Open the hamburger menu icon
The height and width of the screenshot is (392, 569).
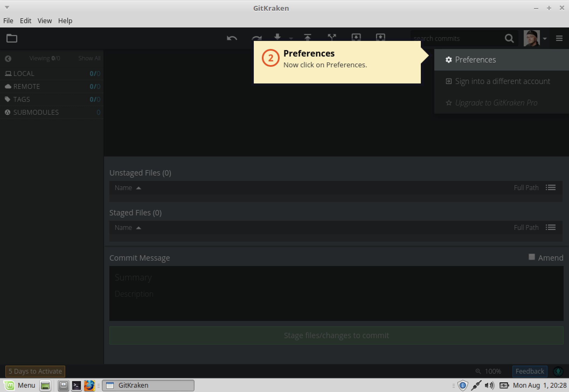(559, 38)
